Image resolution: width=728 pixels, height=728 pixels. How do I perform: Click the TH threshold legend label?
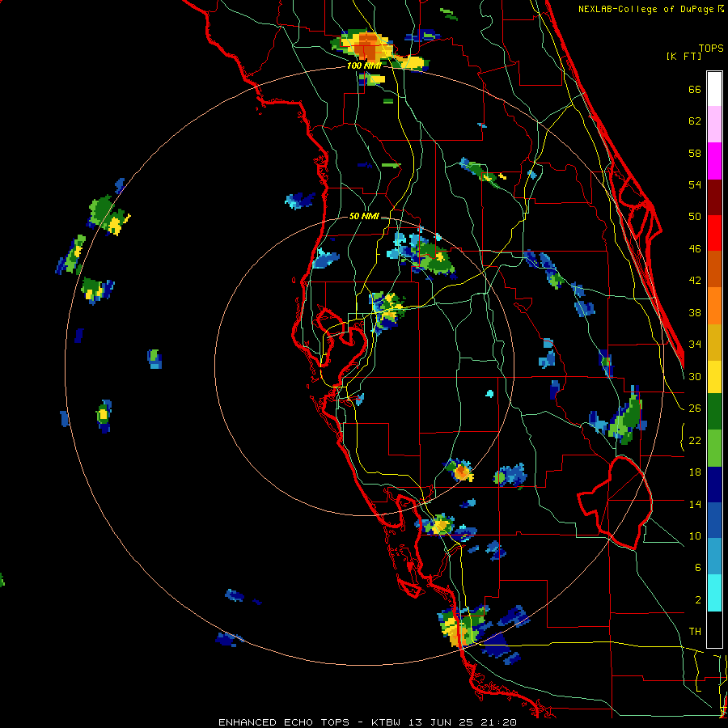(695, 632)
